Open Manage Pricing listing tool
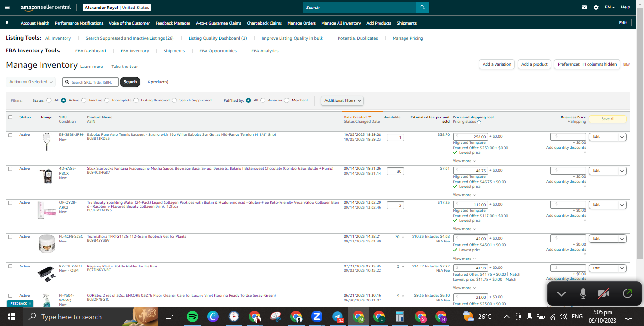The width and height of the screenshot is (644, 326). 408,38
